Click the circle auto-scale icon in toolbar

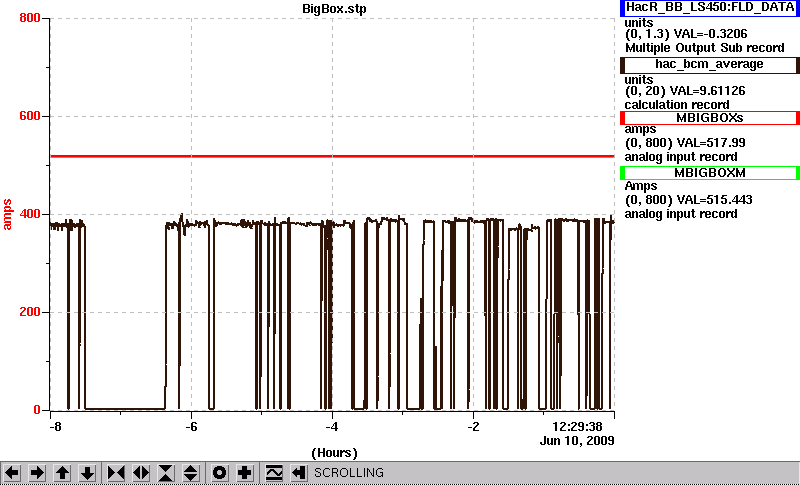[x=219, y=473]
